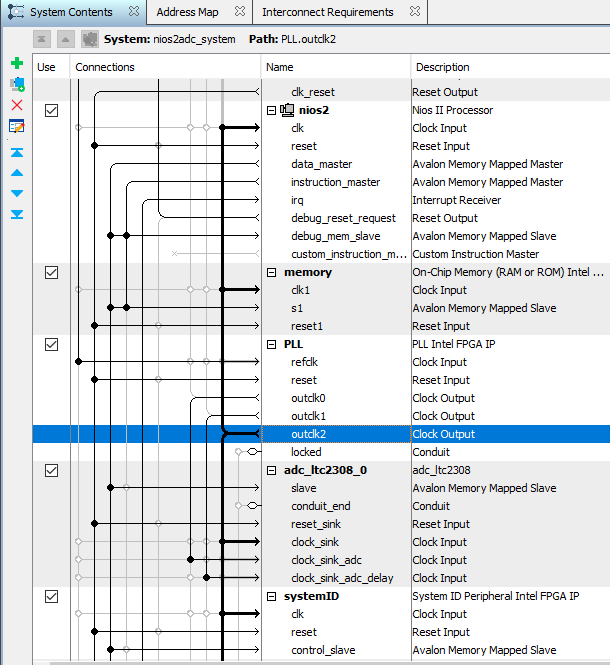This screenshot has width=610, height=665.
Task: Select the locked conduit row
Action: 321,452
